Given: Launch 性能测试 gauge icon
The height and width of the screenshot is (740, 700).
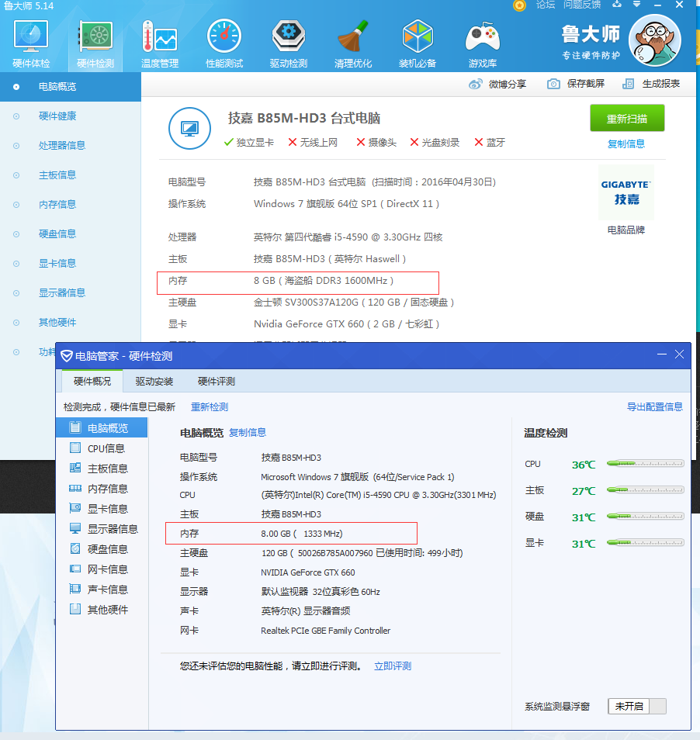Looking at the screenshot, I should (224, 44).
